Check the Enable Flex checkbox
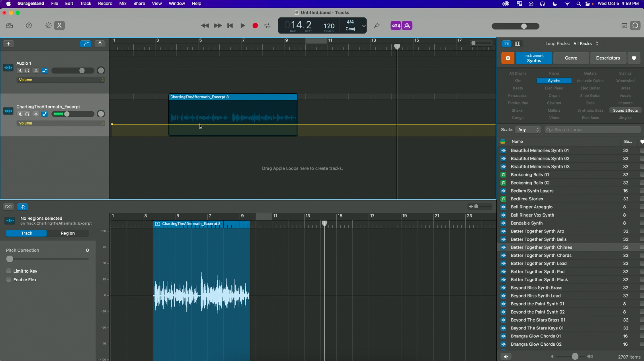The height and width of the screenshot is (361, 644). 9,279
